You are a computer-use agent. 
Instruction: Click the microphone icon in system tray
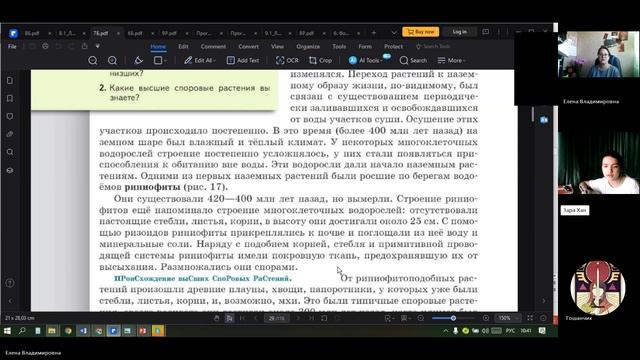click(456, 331)
